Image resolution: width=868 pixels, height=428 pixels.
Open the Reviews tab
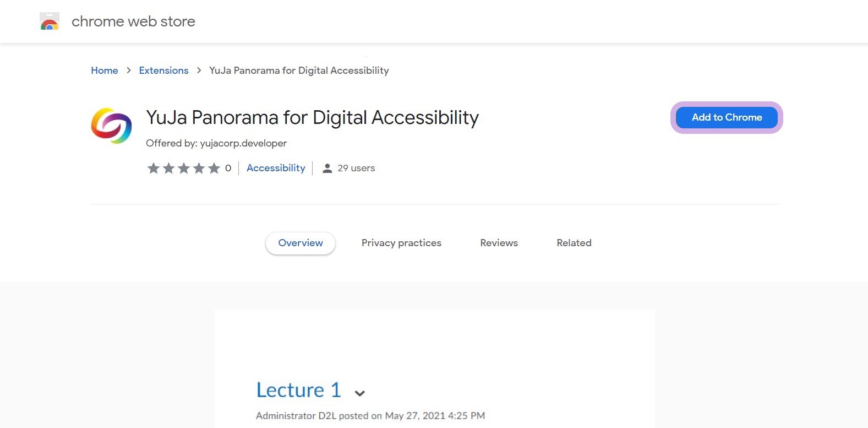click(499, 243)
